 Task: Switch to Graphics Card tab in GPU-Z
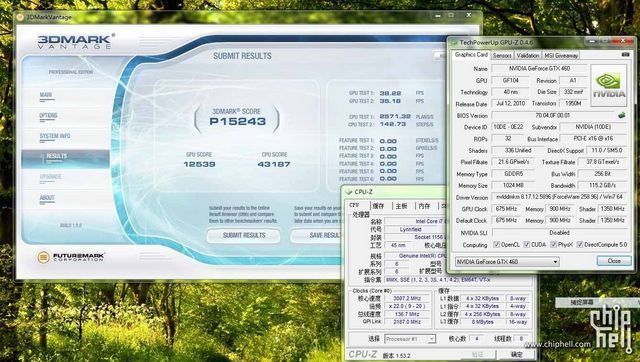[x=471, y=55]
